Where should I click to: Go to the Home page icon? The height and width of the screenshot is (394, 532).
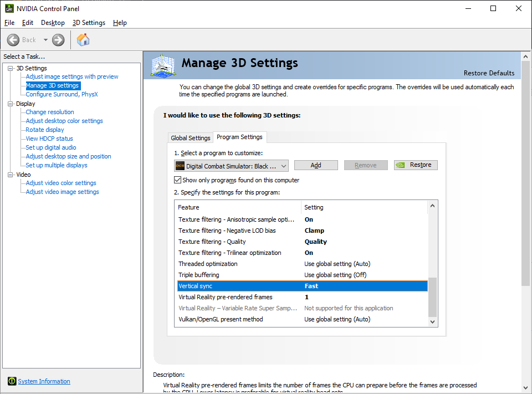point(83,40)
